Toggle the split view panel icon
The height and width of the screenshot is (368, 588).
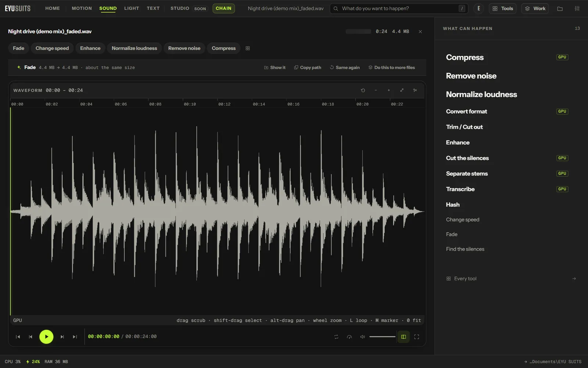coord(404,337)
